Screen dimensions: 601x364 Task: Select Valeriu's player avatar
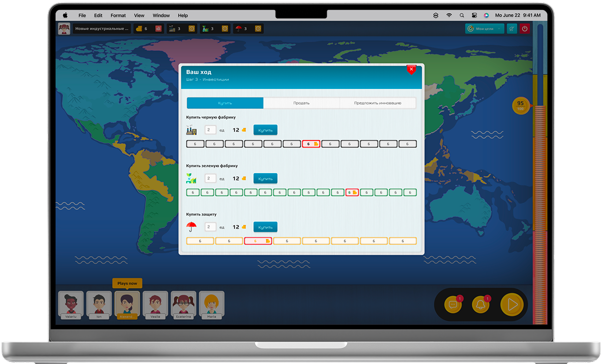tap(71, 304)
